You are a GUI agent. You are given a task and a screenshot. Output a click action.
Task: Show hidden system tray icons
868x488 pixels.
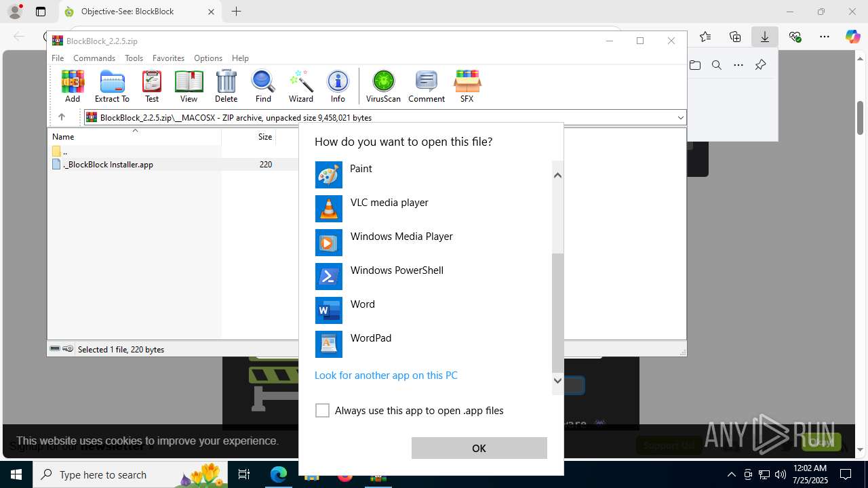pos(731,474)
